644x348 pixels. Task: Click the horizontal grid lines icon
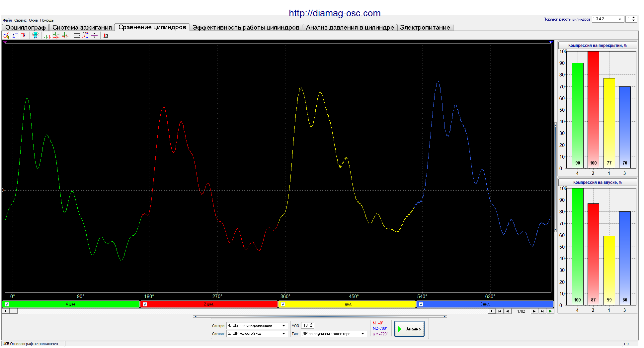(x=77, y=36)
